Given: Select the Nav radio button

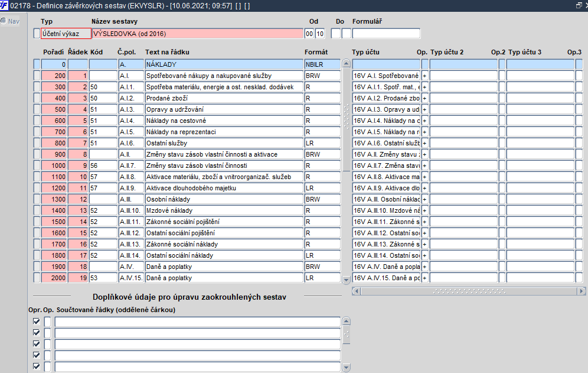Looking at the screenshot, I should click(x=4, y=21).
